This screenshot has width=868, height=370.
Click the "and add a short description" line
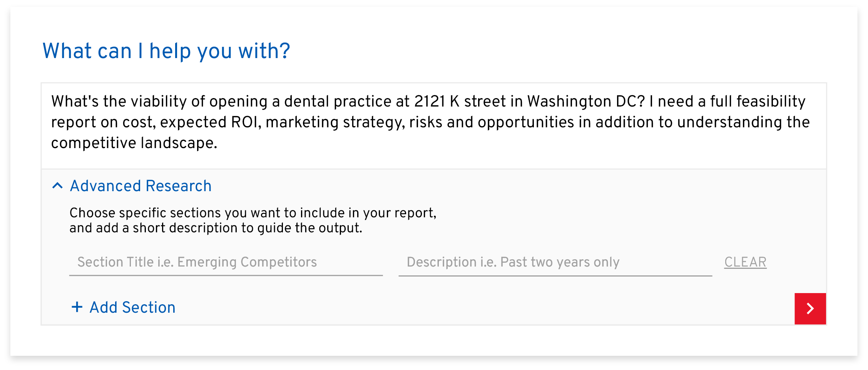tap(216, 228)
